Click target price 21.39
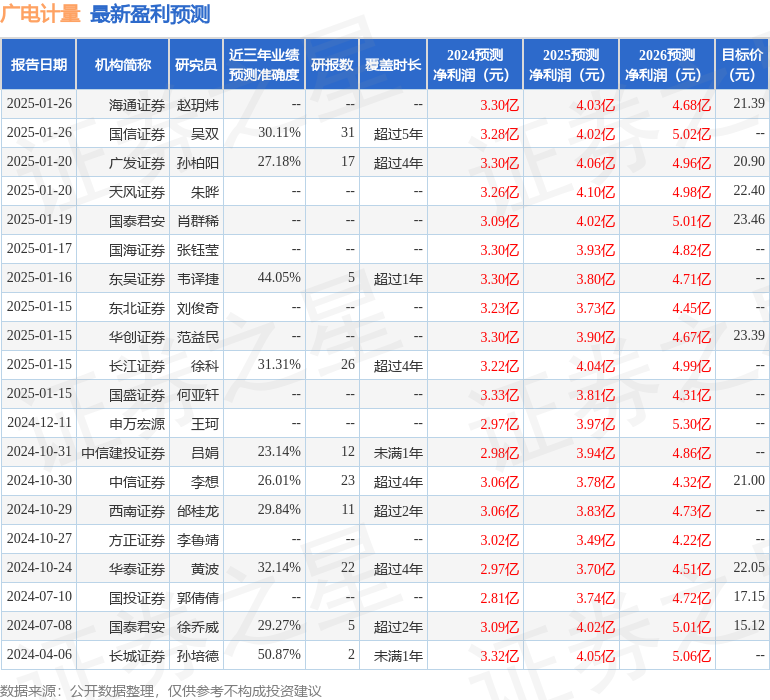The width and height of the screenshot is (770, 700). coord(749,104)
